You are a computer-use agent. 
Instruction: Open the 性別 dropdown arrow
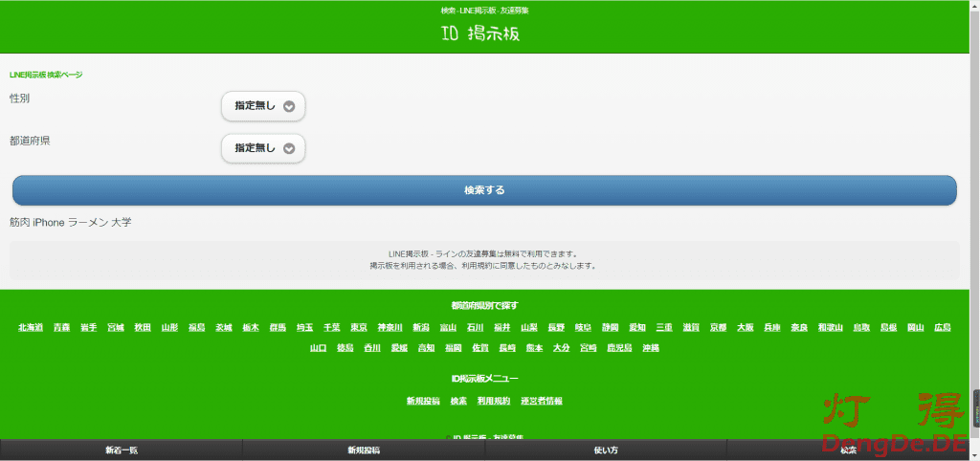(x=288, y=106)
